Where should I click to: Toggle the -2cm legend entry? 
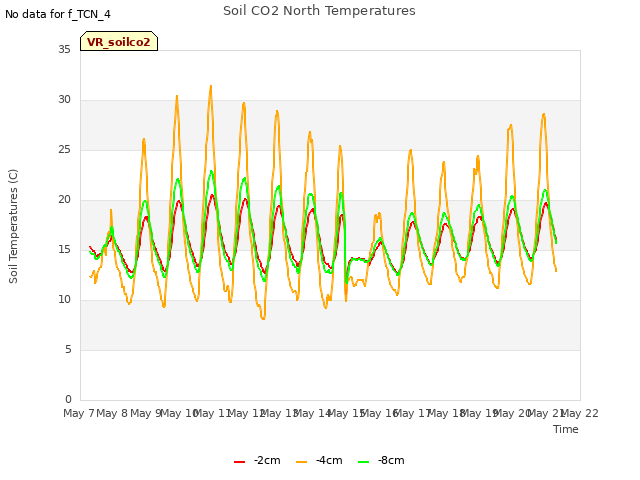[x=257, y=460]
